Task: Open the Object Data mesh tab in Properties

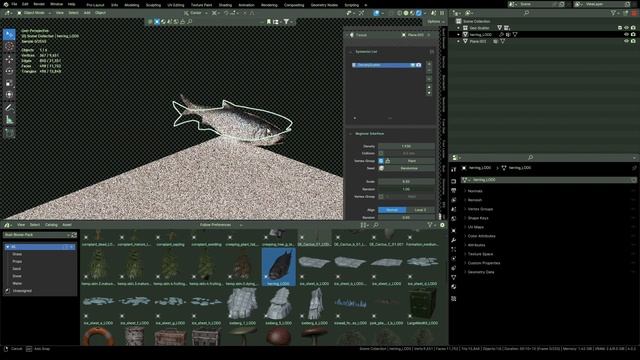Action: (453, 278)
